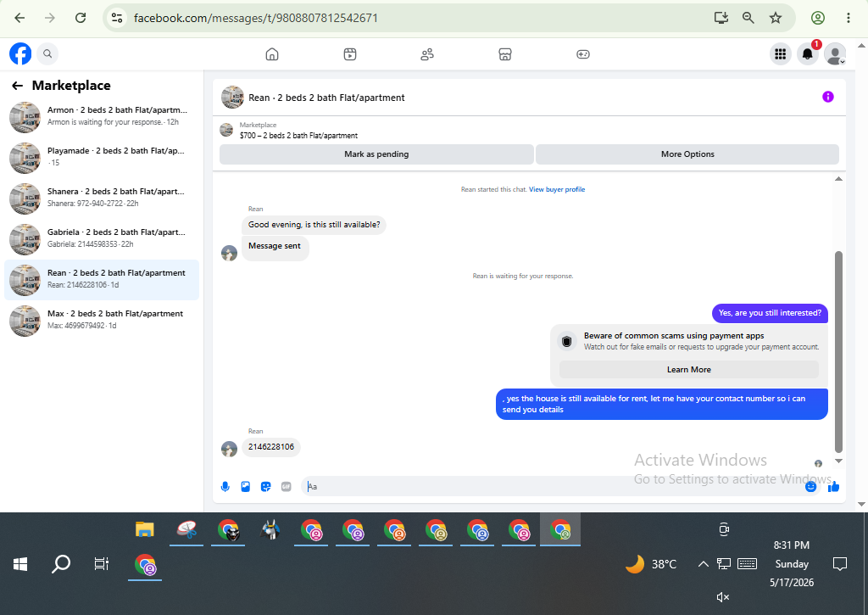The width and height of the screenshot is (868, 615).
Task: Open the Gaming controller icon
Action: coord(583,54)
